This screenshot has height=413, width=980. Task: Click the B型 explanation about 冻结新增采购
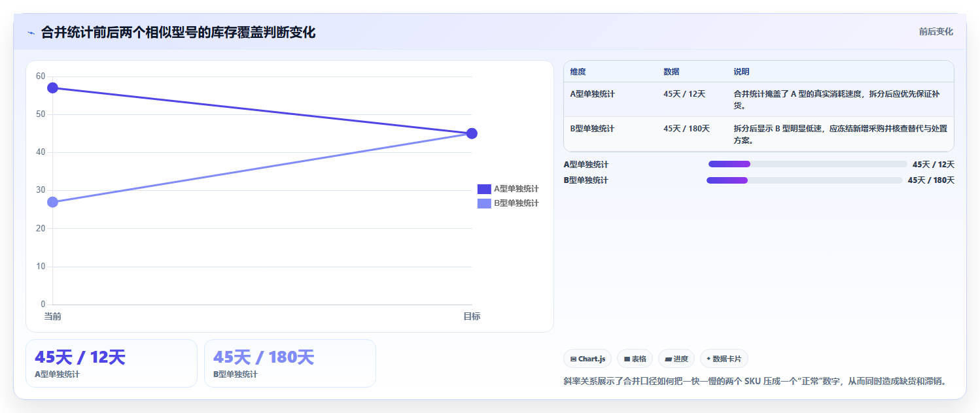841,134
